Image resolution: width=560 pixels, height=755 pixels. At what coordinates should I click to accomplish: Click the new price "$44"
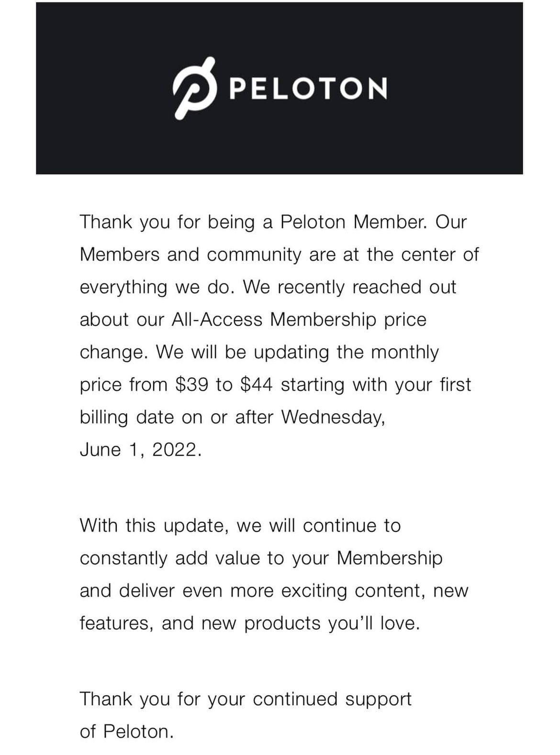[257, 384]
